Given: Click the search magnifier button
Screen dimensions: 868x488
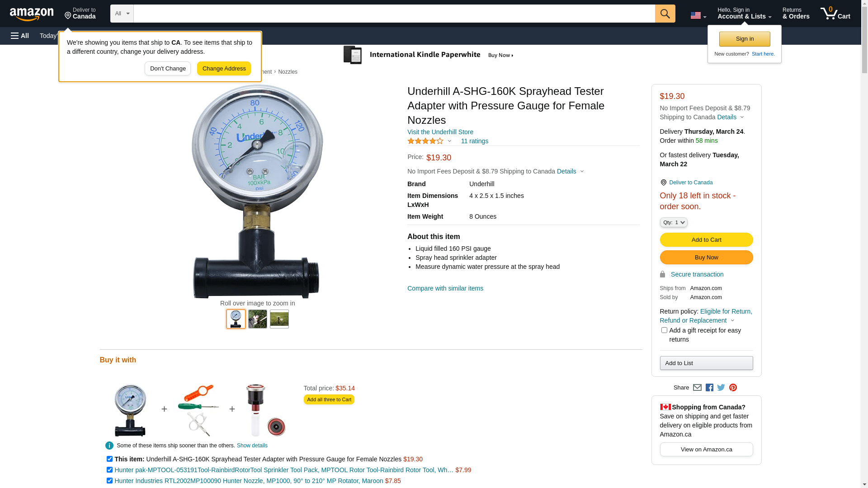Looking at the screenshot, I should click(665, 14).
